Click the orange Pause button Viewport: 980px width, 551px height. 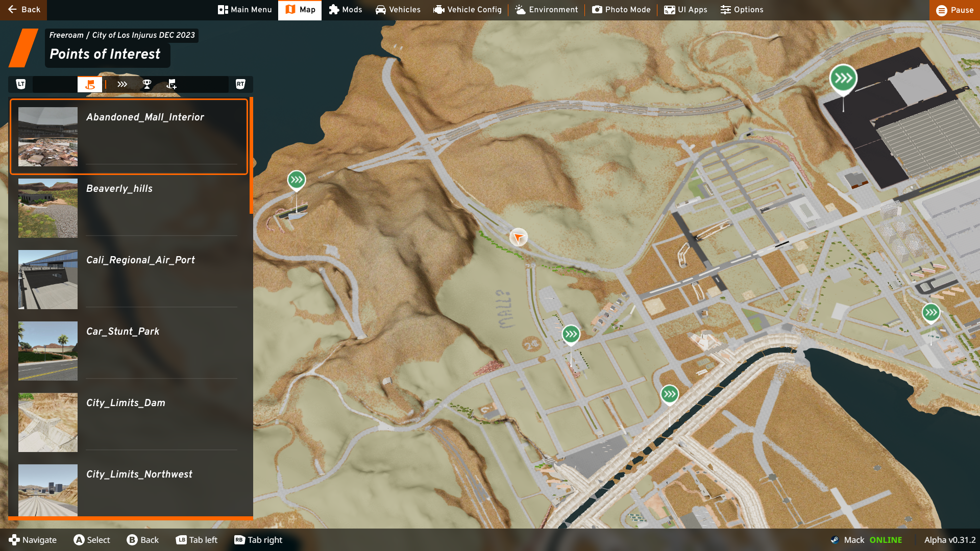tap(954, 10)
